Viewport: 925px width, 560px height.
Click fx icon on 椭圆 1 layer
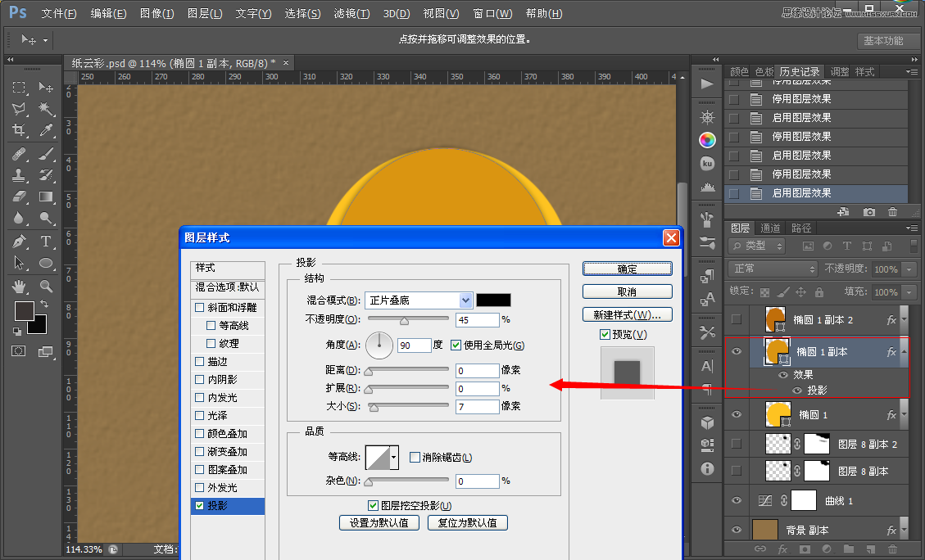click(x=891, y=415)
